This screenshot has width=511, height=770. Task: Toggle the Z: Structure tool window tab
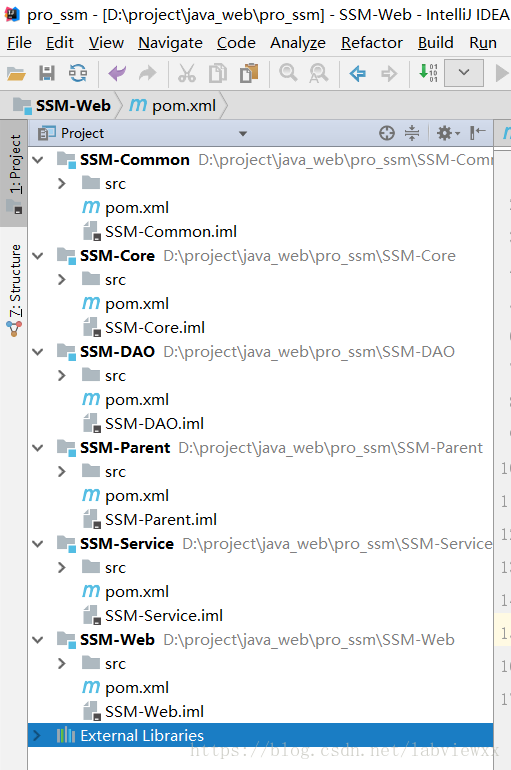pyautogui.click(x=14, y=289)
